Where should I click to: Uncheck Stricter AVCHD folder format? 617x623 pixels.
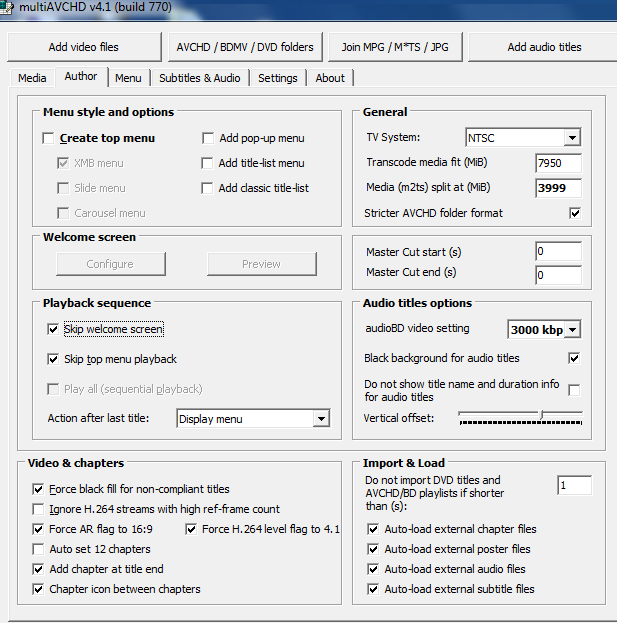point(575,213)
